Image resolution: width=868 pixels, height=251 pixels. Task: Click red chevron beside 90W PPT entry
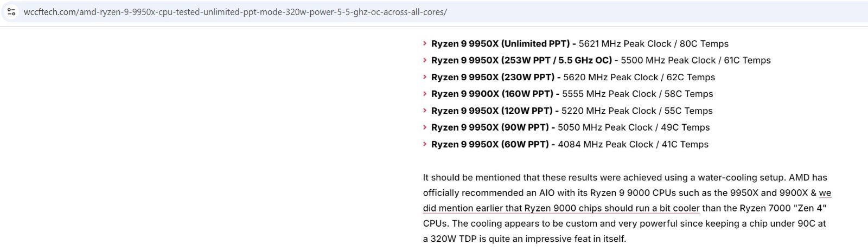[x=425, y=127]
